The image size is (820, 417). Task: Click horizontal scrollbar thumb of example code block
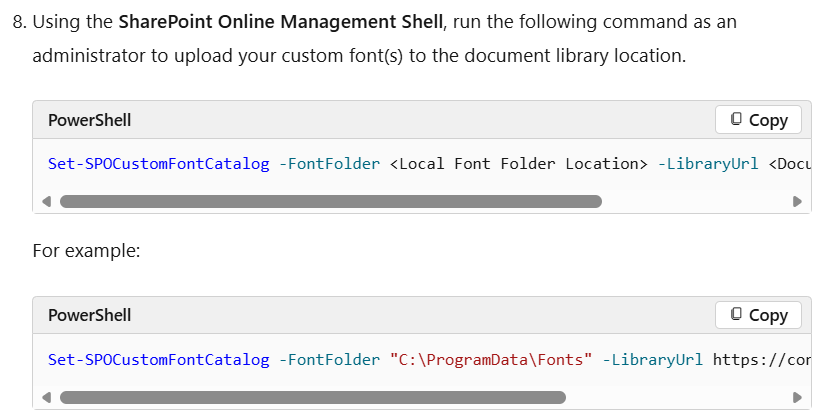313,398
